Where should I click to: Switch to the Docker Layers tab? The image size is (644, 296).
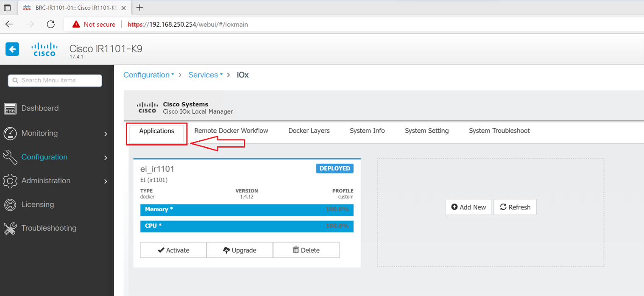click(309, 131)
